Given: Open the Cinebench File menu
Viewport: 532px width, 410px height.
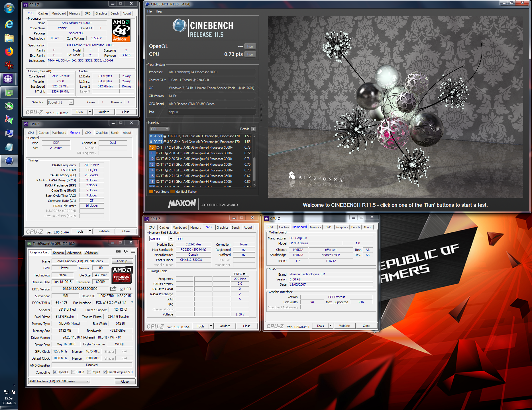Looking at the screenshot, I should pyautogui.click(x=150, y=11).
